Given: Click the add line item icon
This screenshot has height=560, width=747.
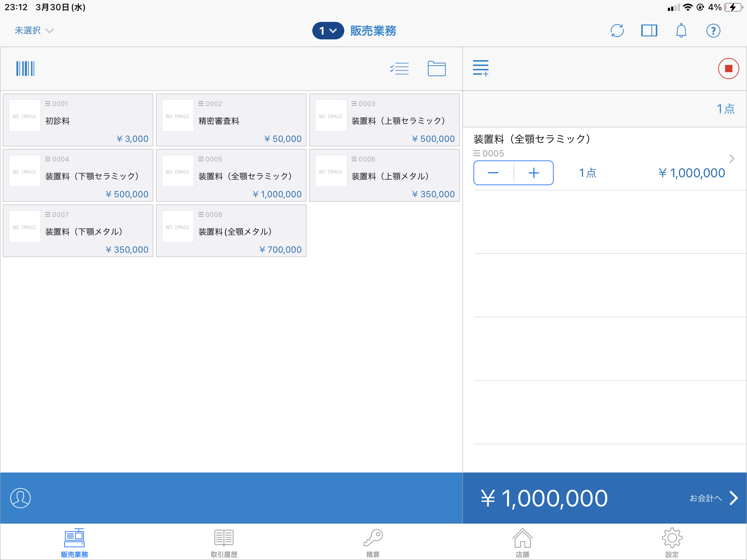Looking at the screenshot, I should click(x=480, y=68).
